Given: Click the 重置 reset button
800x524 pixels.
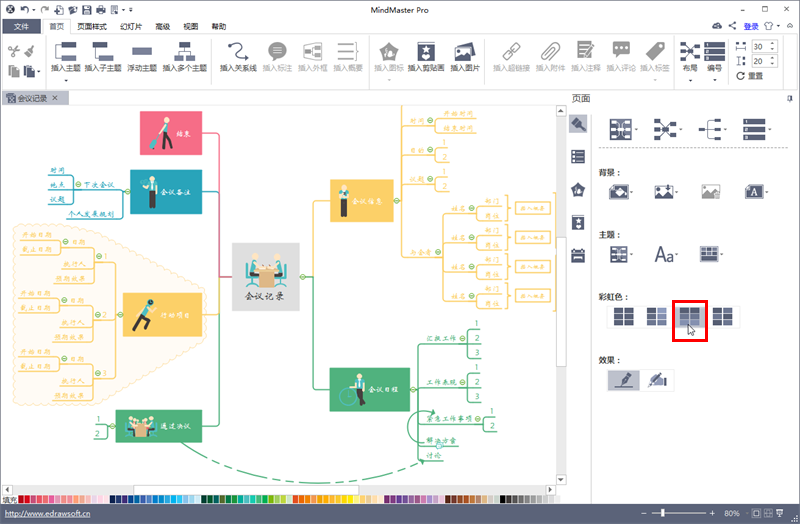Looking at the screenshot, I should 749,76.
